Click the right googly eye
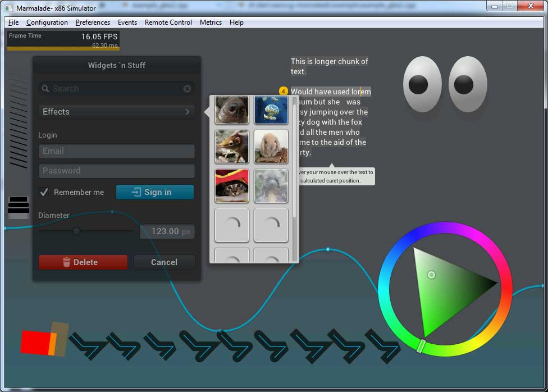548x392 pixels. [468, 84]
